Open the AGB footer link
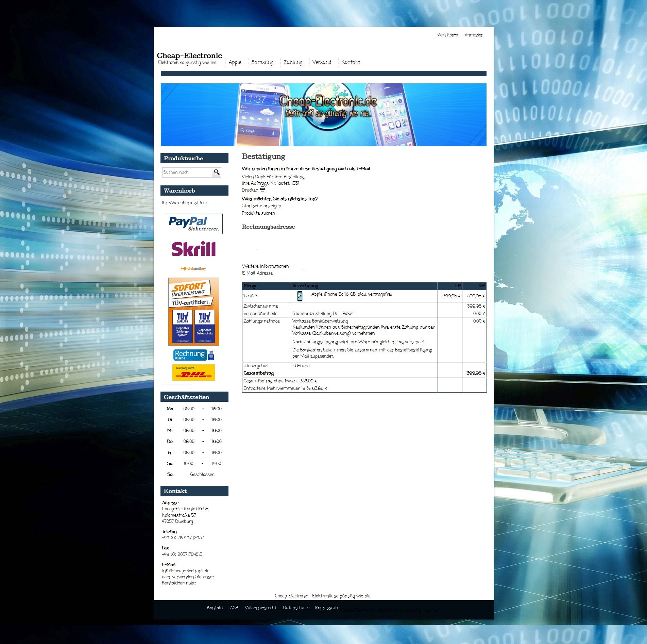 (234, 608)
